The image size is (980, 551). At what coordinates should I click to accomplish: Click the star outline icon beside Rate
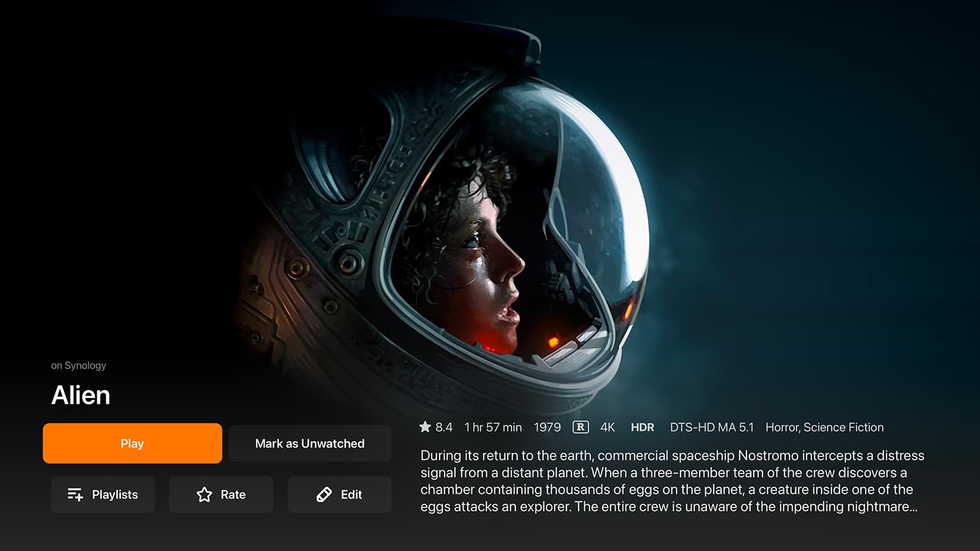[204, 494]
